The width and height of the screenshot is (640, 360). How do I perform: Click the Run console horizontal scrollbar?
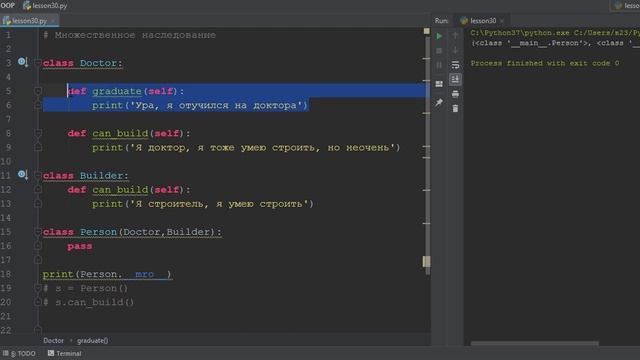click(535, 343)
